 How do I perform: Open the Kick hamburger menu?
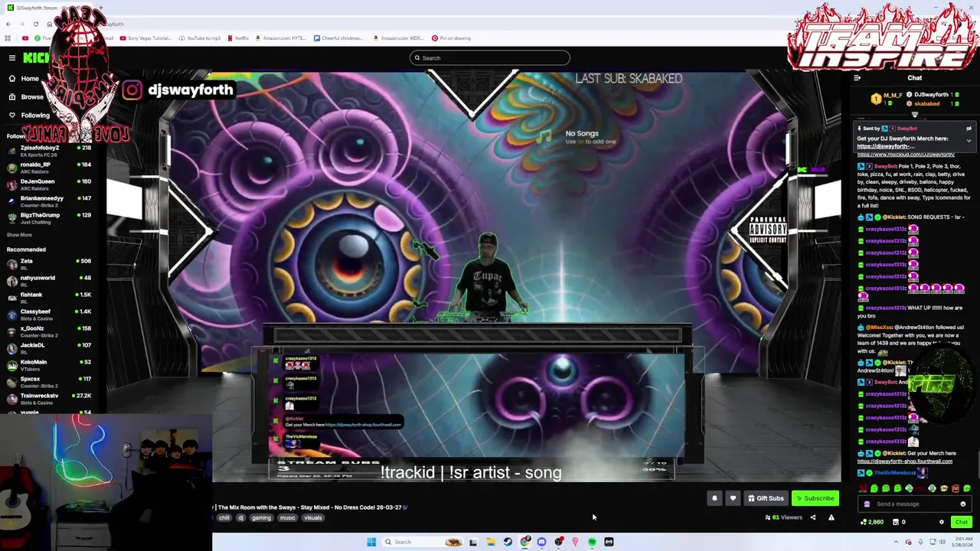pyautogui.click(x=12, y=58)
